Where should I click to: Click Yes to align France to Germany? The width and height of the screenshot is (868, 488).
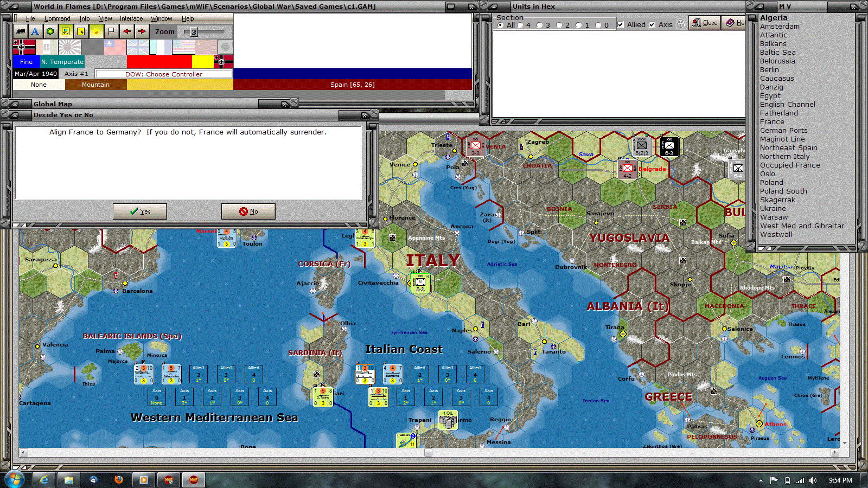point(140,211)
